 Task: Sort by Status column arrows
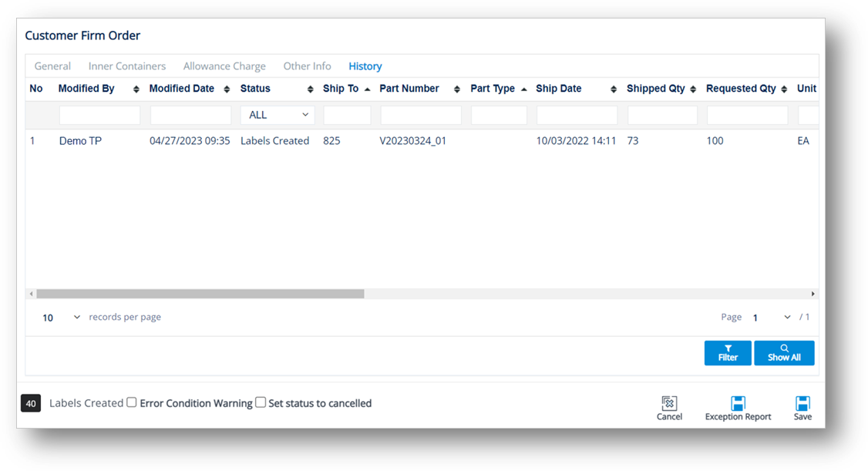pos(310,89)
